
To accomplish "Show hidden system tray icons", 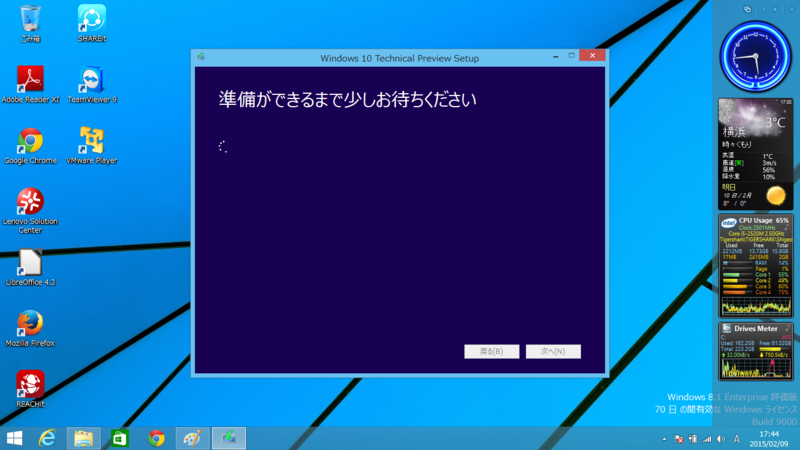I will point(664,439).
